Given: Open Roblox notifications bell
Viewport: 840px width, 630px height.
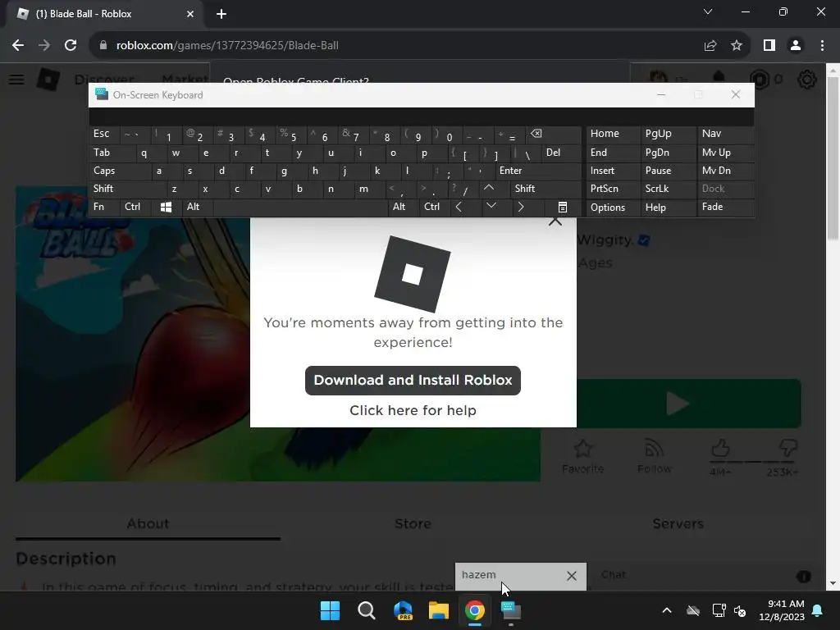Looking at the screenshot, I should pyautogui.click(x=719, y=79).
